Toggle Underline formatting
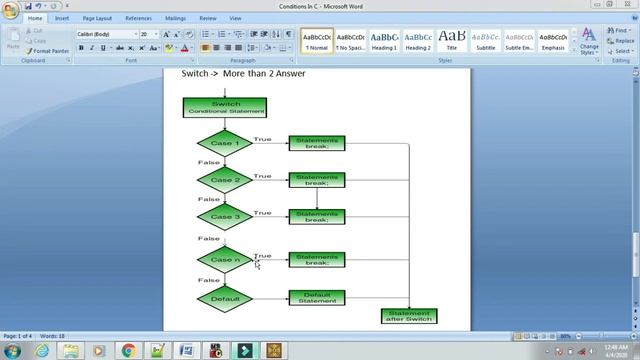640x360 pixels. 103,48
